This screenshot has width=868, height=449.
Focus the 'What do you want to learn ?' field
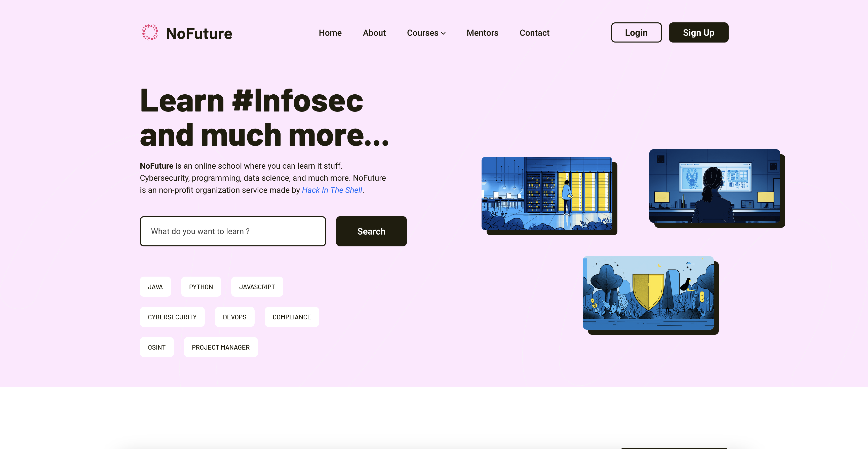[233, 231]
